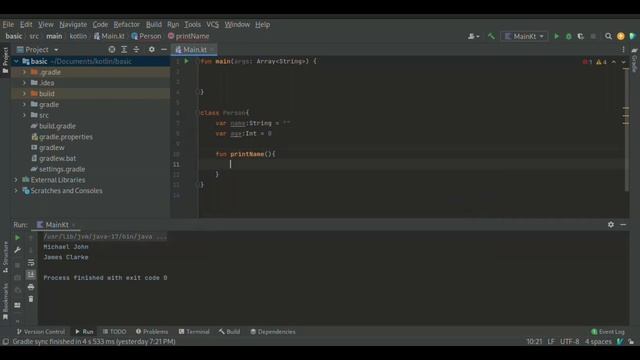Viewport: 640px width, 360px height.
Task: Open Version Control tool window
Action: (40, 332)
